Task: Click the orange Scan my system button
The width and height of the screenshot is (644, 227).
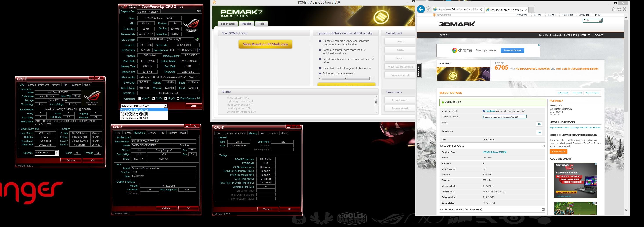Action: pos(558,151)
